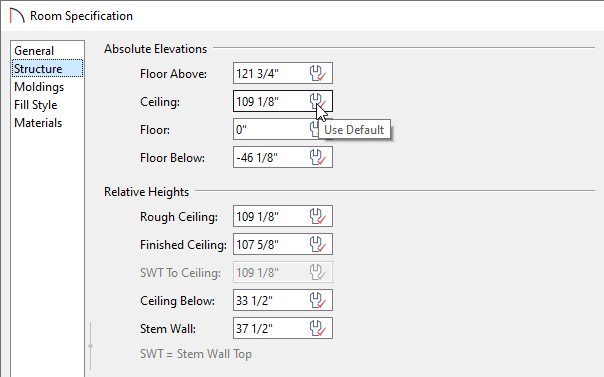This screenshot has height=377, width=604.
Task: Click the Room Specification title bar icon
Action: pyautogui.click(x=17, y=16)
